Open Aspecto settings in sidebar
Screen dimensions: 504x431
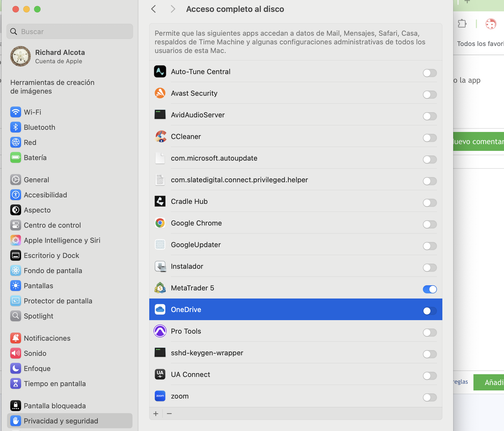(x=70, y=210)
